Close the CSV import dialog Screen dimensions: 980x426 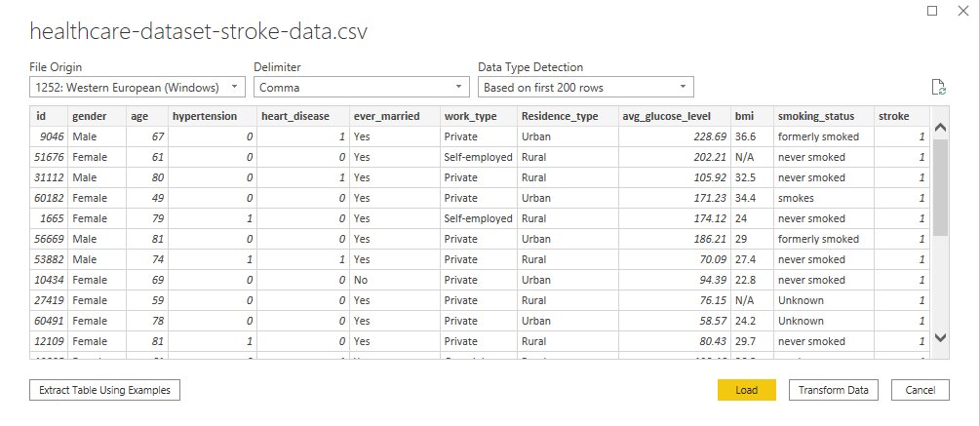click(x=964, y=10)
